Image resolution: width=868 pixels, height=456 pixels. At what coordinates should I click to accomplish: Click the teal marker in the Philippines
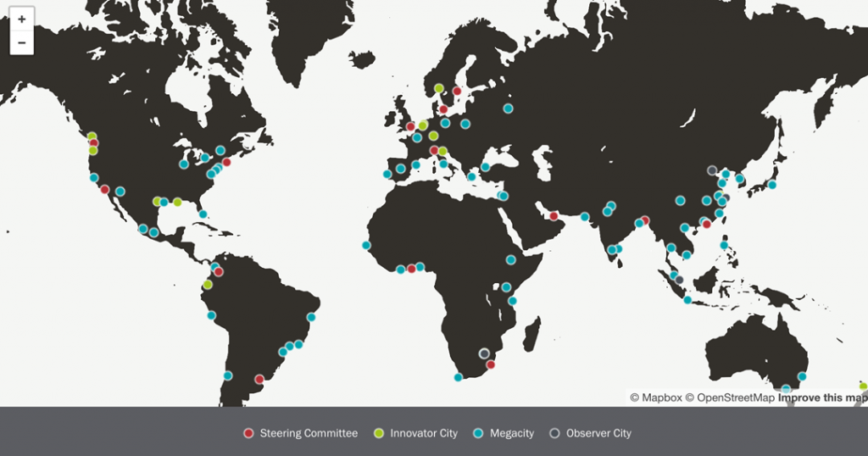(724, 245)
